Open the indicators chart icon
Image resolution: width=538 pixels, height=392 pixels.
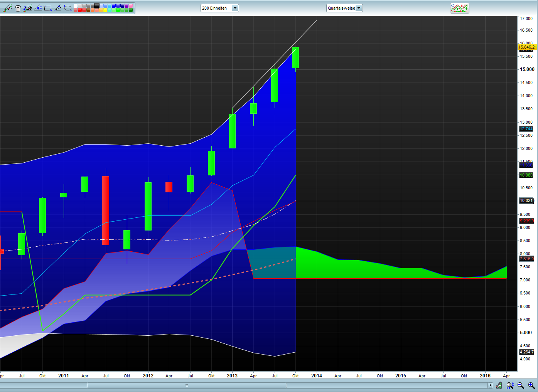point(459,8)
